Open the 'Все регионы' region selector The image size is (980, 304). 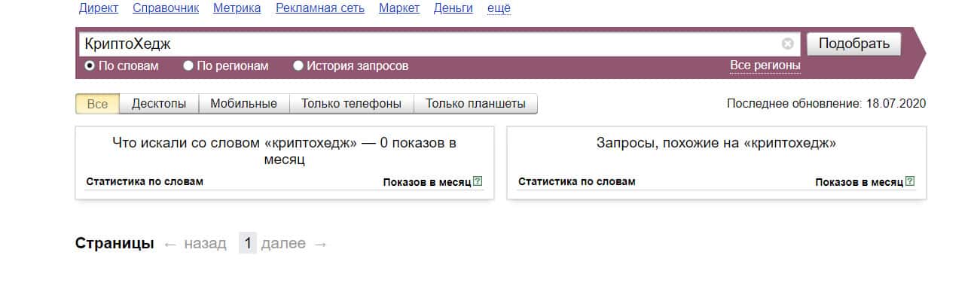pos(765,65)
